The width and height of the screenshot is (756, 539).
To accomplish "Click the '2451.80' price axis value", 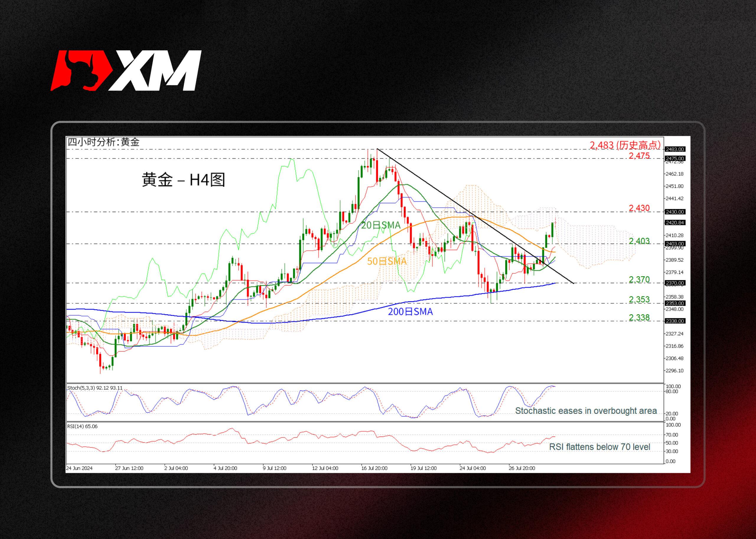I will [x=675, y=186].
